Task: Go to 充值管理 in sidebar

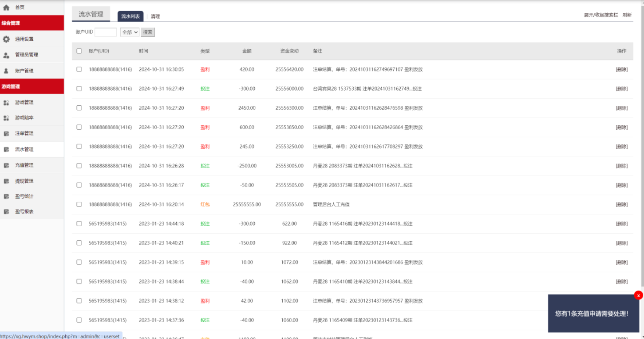Action: click(x=24, y=165)
